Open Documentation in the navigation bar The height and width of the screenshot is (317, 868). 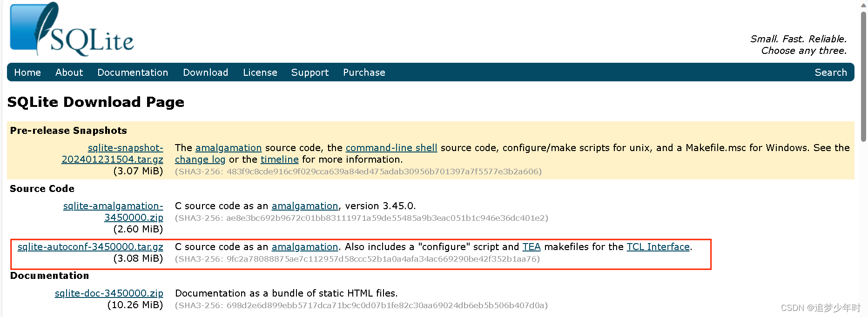133,73
